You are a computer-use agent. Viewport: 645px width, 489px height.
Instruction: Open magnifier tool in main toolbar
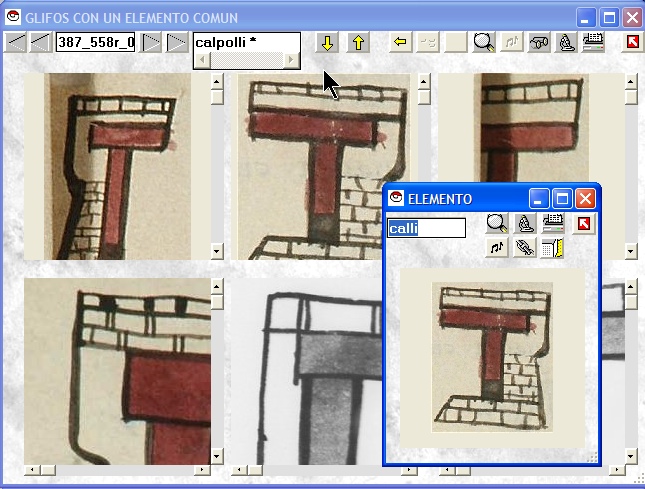(484, 42)
